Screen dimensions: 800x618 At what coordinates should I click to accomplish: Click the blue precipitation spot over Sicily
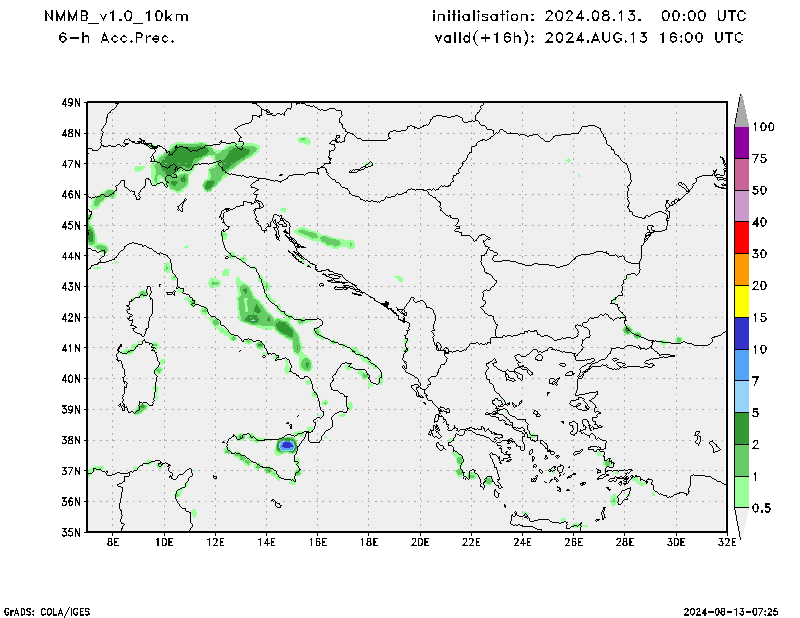click(x=287, y=445)
